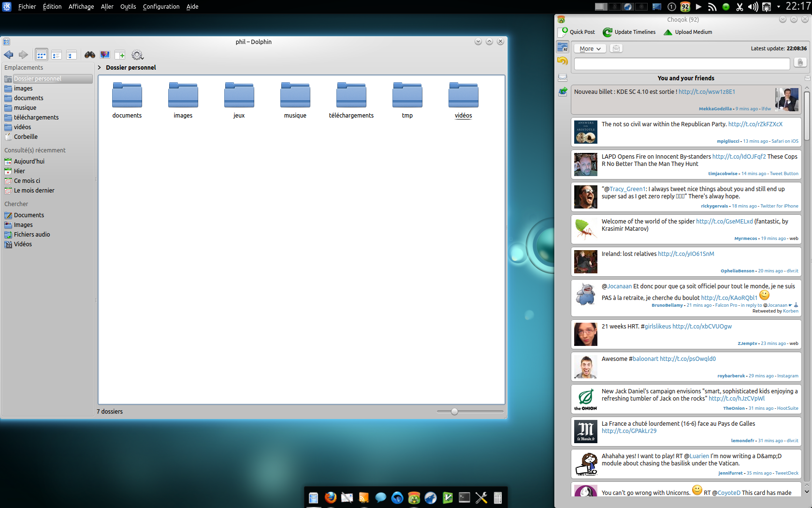Screen dimensions: 812x508
Task: Open Choqok inbox envelope tab
Action: (x=563, y=77)
